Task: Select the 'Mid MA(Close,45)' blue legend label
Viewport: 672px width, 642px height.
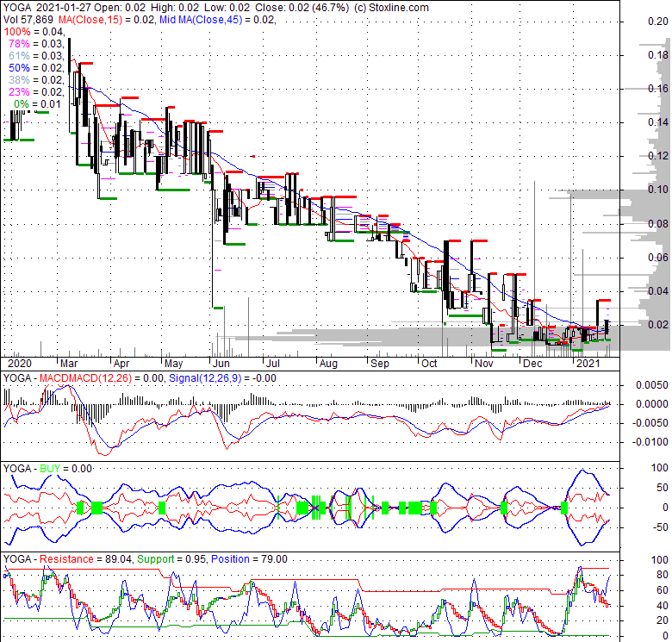Action: 202,20
